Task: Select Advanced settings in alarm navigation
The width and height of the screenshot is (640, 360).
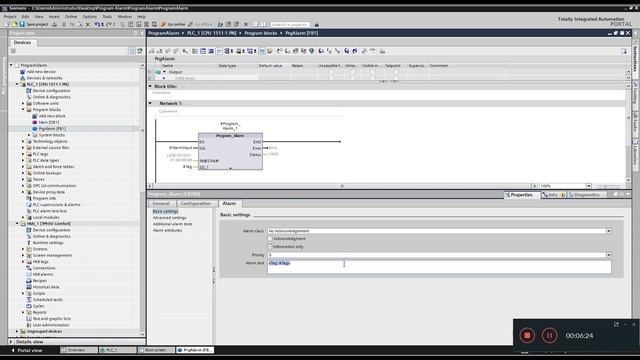Action: point(169,218)
